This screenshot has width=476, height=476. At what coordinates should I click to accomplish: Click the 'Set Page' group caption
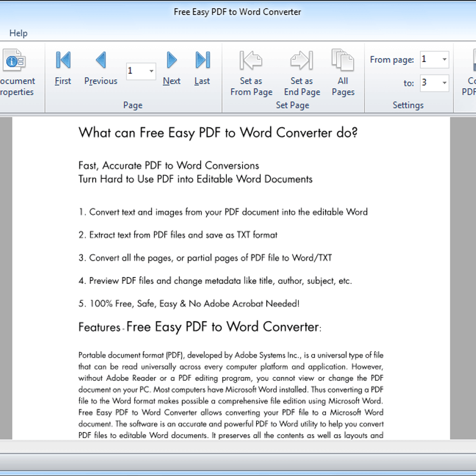pos(293,105)
